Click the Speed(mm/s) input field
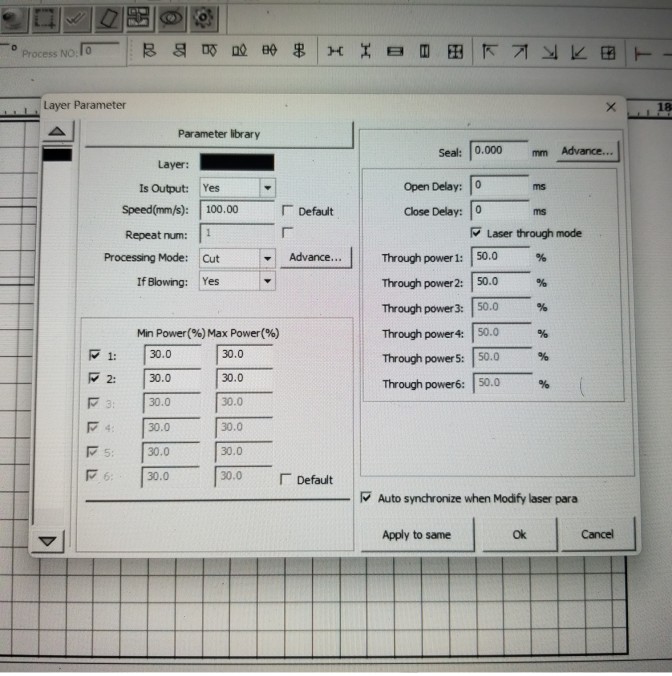Screen dimensions: 672x676 [237, 210]
